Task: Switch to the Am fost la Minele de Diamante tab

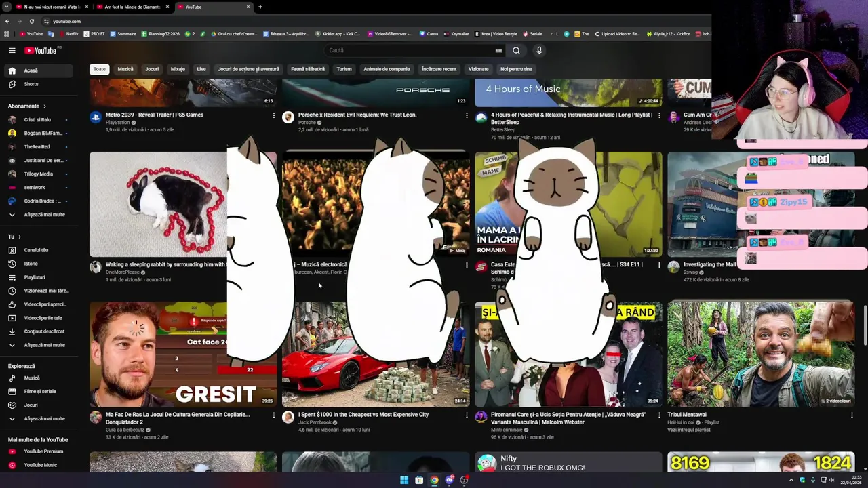Action: click(132, 7)
